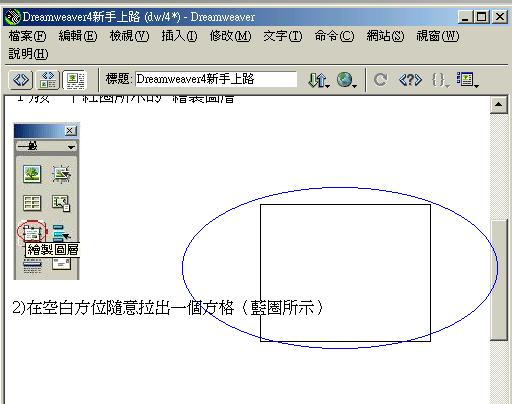Click the Reference <?> icon

[410, 80]
